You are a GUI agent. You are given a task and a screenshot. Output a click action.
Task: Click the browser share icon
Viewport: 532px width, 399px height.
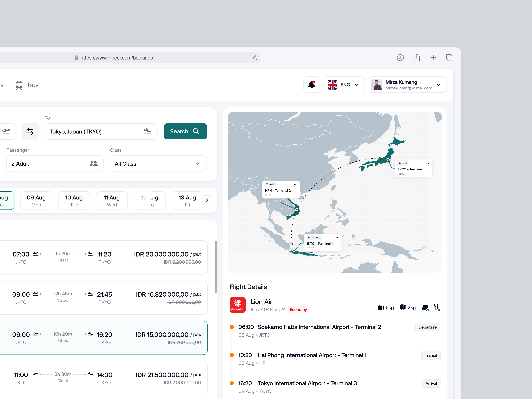coord(417,58)
